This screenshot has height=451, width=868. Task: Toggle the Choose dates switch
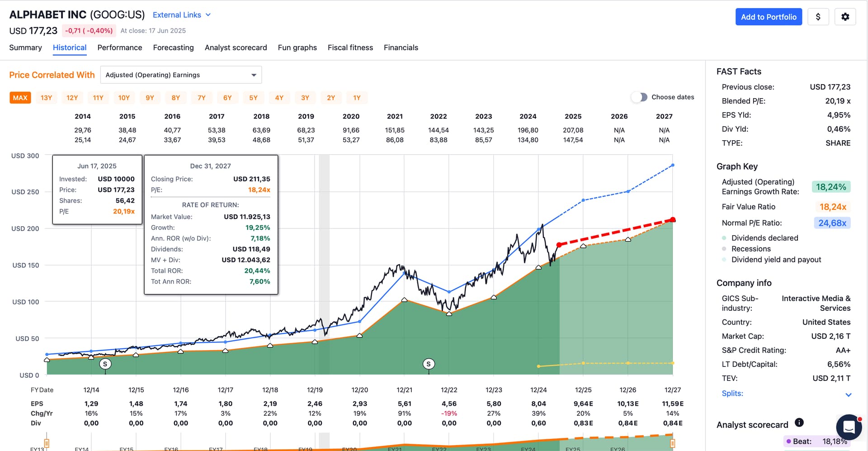pyautogui.click(x=639, y=97)
